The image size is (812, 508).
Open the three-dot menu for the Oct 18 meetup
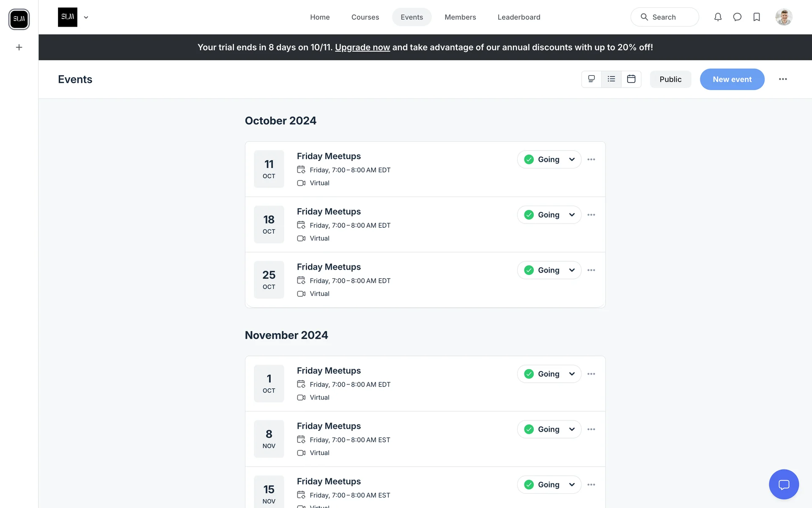(x=591, y=215)
